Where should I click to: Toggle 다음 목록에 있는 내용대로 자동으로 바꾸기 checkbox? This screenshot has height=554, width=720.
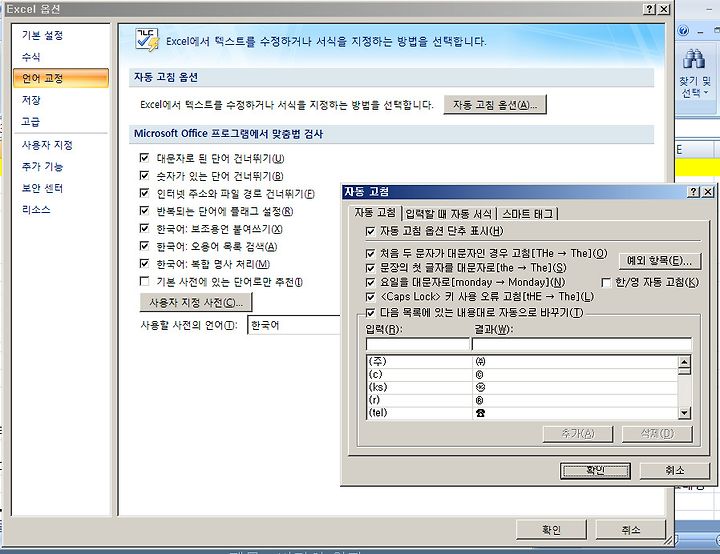[370, 313]
